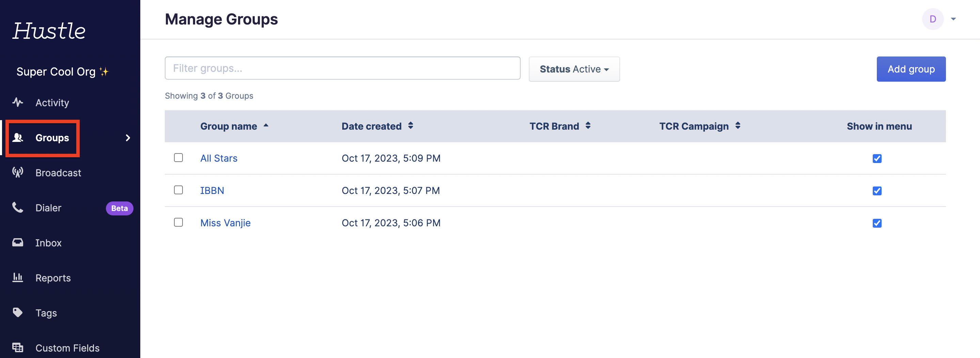
Task: Open the Broadcast menu item
Action: (58, 173)
